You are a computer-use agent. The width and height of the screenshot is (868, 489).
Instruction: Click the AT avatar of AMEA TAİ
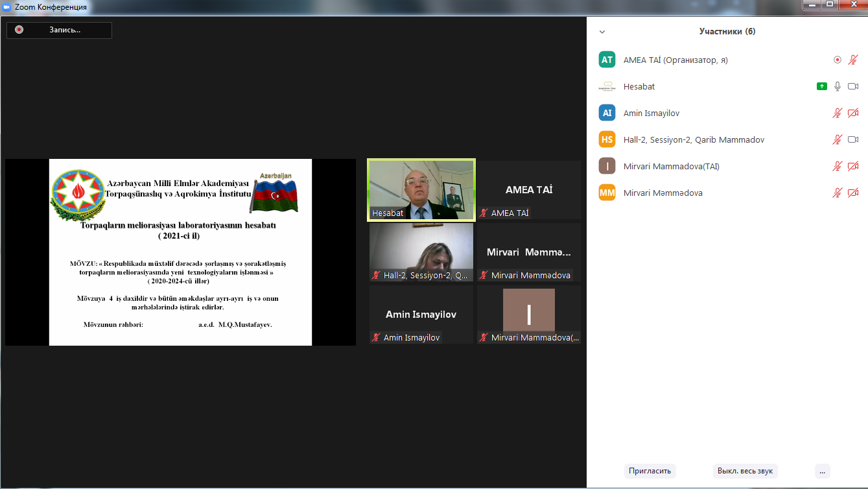(607, 60)
